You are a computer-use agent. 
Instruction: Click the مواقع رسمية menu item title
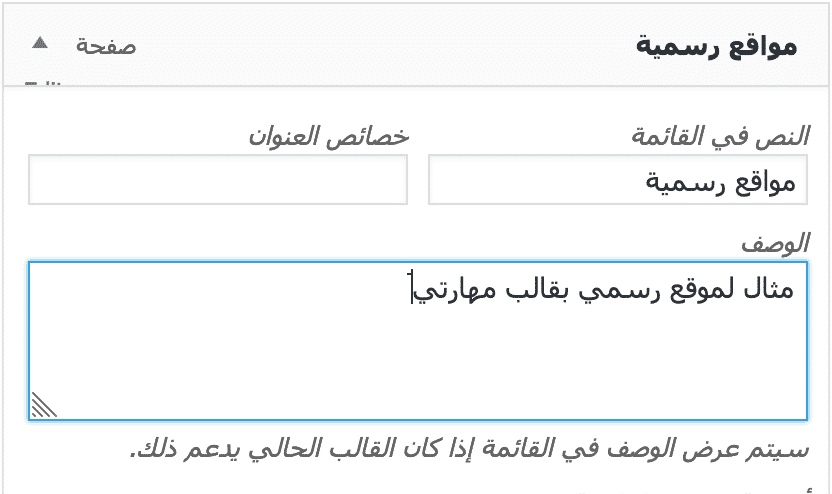tap(716, 47)
